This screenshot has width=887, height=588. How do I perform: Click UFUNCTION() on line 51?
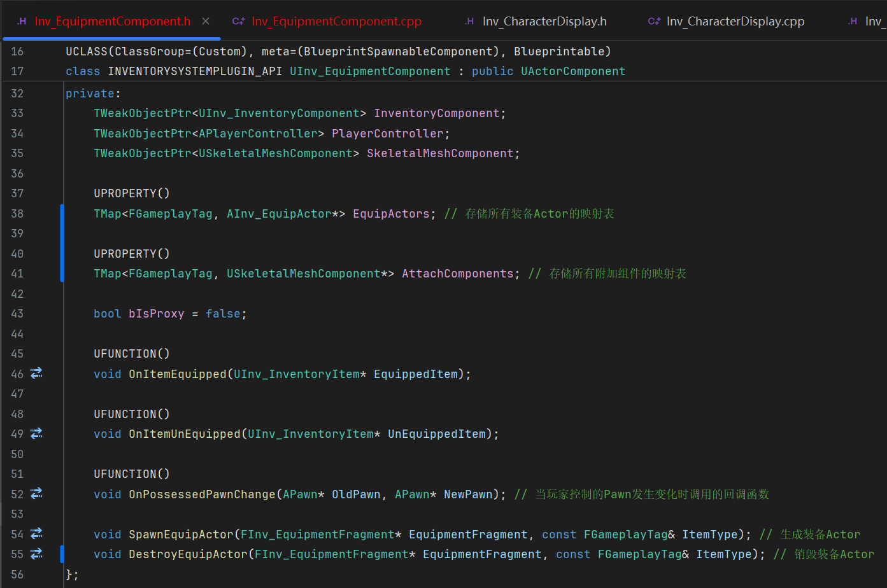132,474
